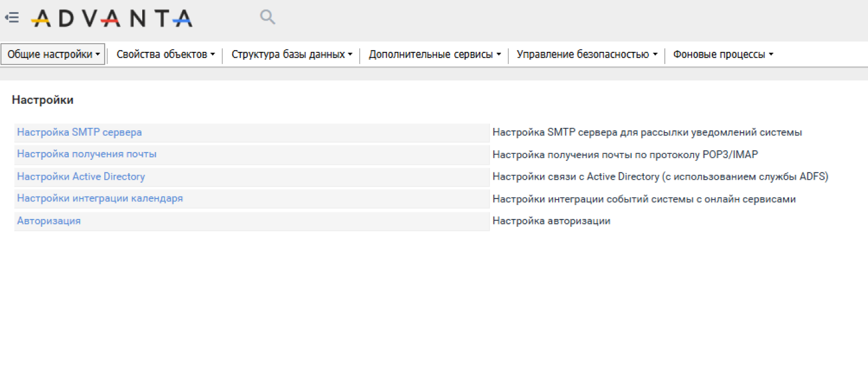Select Настройки интеграции календаря link
Viewport: 868px width, 386px height.
[x=100, y=198]
